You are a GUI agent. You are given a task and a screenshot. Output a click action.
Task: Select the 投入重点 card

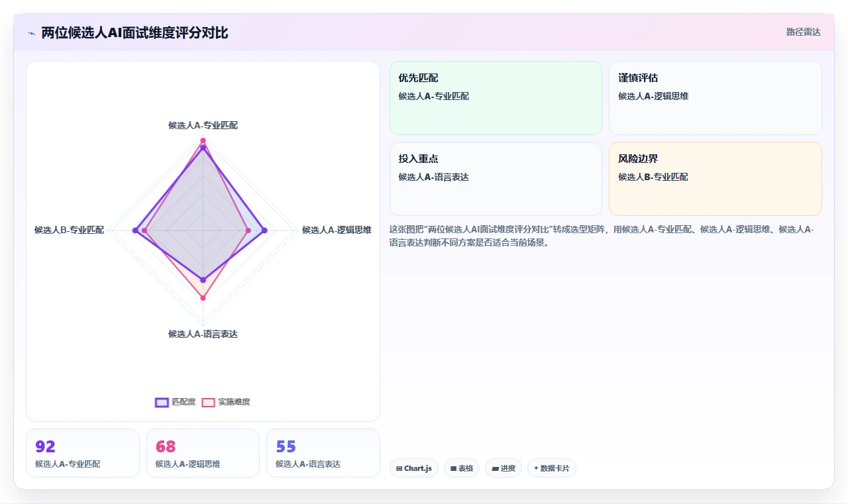point(496,179)
